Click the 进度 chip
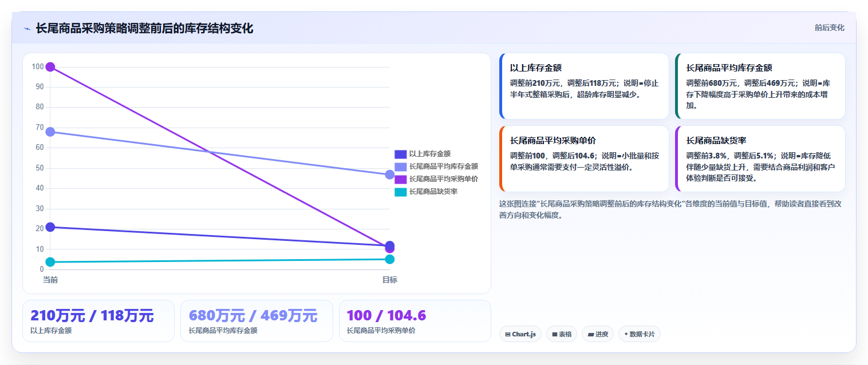868x365 pixels. [598, 334]
